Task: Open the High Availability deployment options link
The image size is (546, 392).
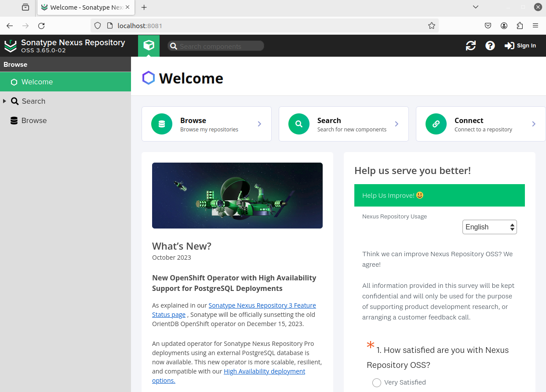Action: (229, 376)
